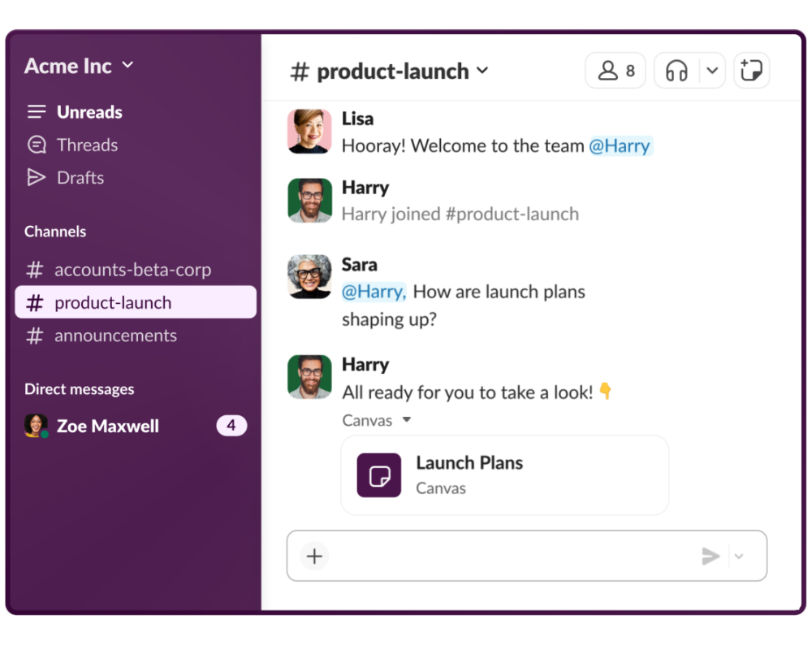The image size is (812, 650).
Task: Open send options chevron beside send
Action: [739, 557]
